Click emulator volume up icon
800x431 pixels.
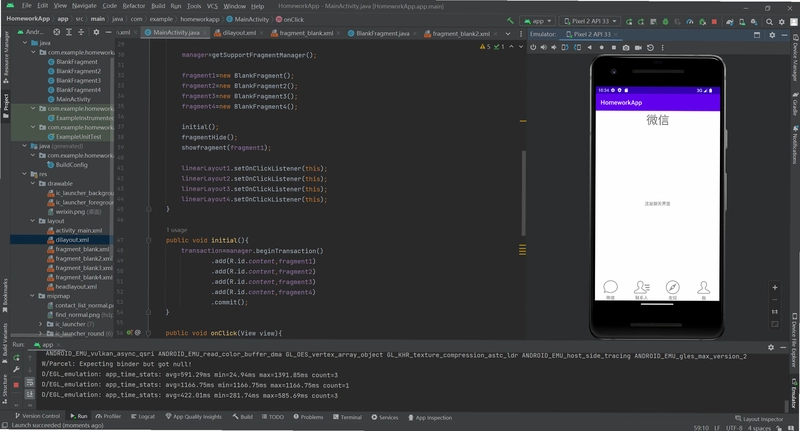(543, 47)
